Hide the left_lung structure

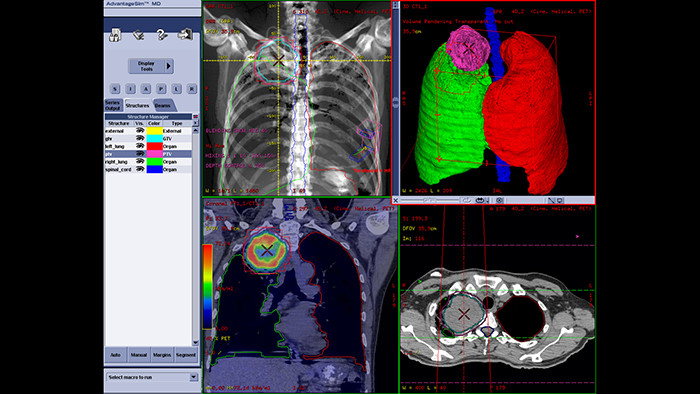[x=140, y=146]
